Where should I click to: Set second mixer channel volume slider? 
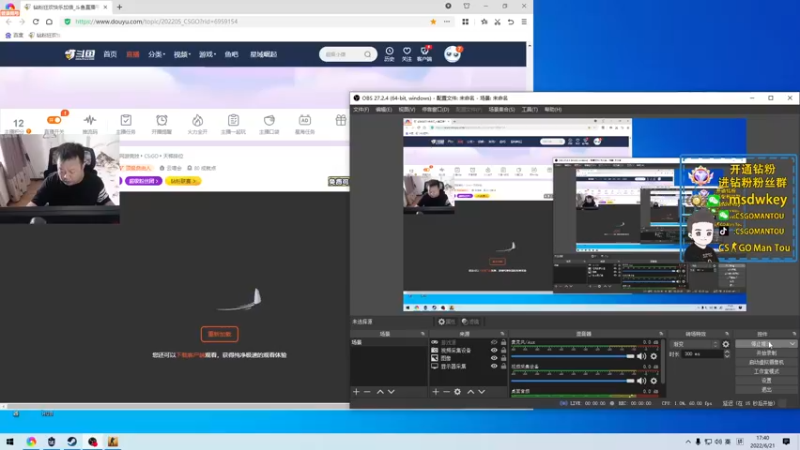click(573, 381)
